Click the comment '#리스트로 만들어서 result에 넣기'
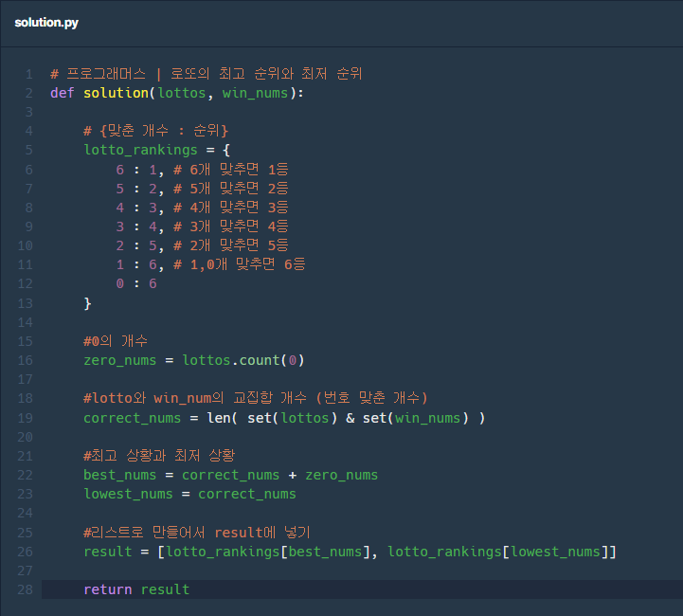 click(x=197, y=533)
